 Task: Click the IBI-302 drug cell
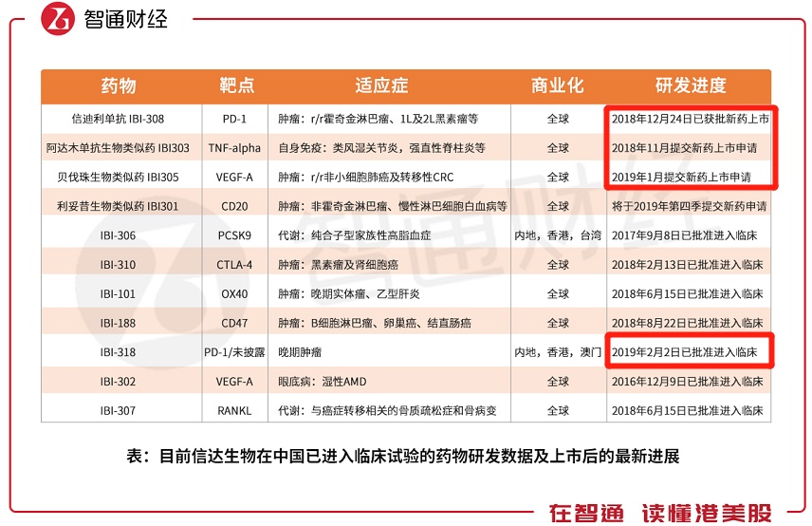pos(118,382)
